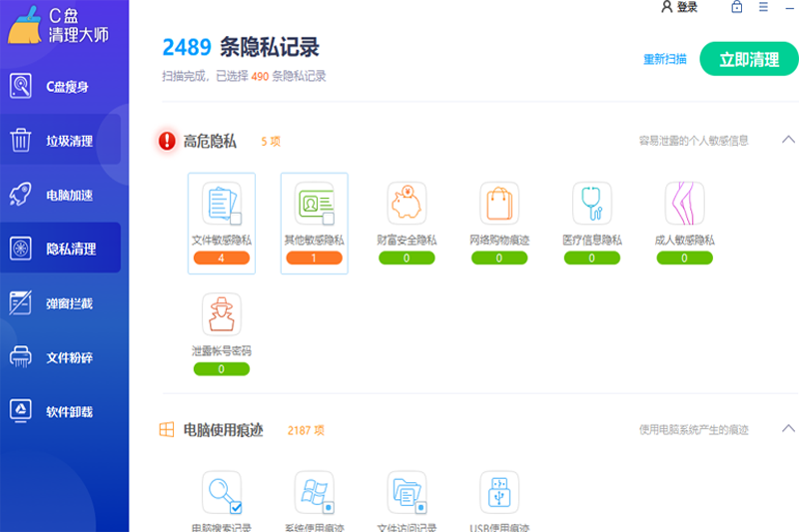The height and width of the screenshot is (532, 799).
Task: Go to the 垃圾清理 sidebar tab
Action: pos(65,141)
